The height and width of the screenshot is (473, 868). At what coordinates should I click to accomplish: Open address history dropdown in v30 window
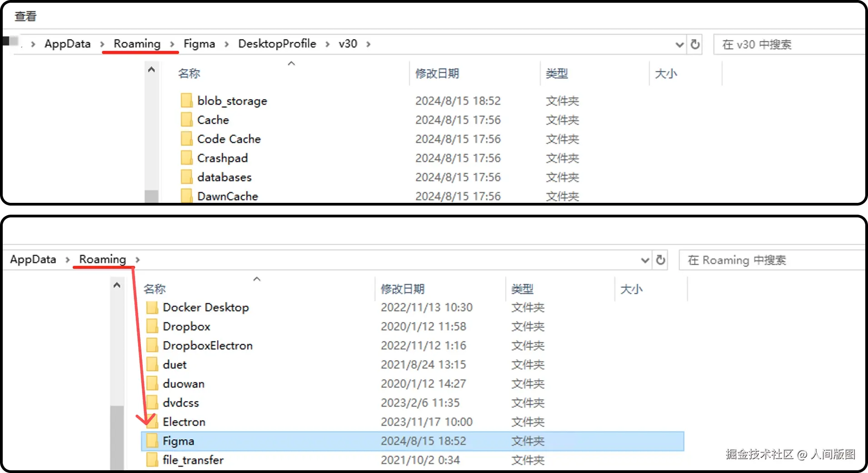click(x=679, y=45)
